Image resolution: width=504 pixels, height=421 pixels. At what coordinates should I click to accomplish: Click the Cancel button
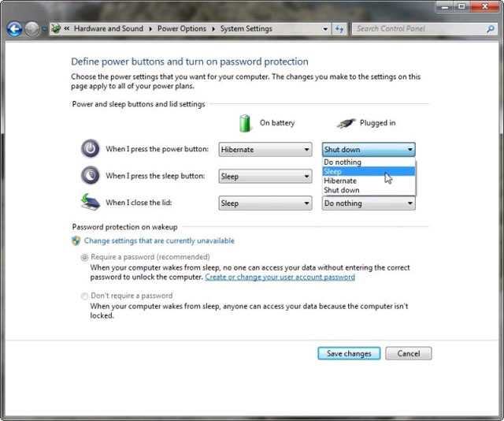point(409,353)
